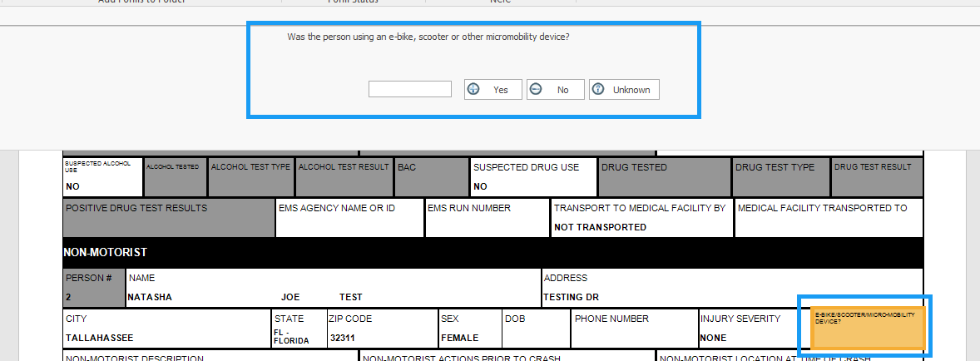
Task: Click the Name field showing NATASHA
Action: (x=333, y=288)
